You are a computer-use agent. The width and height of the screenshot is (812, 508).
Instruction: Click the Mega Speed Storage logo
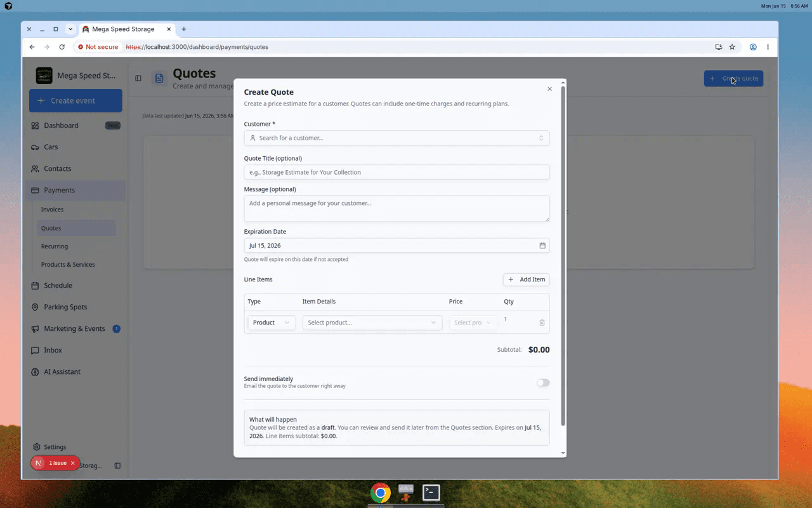point(44,76)
